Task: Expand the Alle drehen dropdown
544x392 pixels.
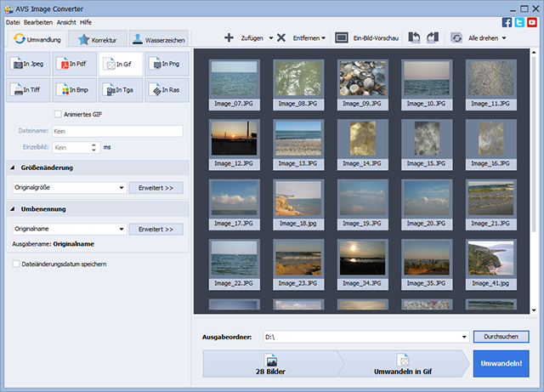Action: click(504, 38)
